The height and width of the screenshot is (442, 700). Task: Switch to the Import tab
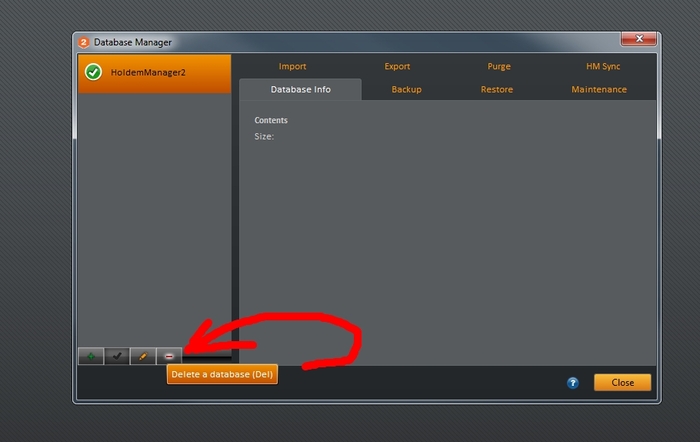click(292, 67)
